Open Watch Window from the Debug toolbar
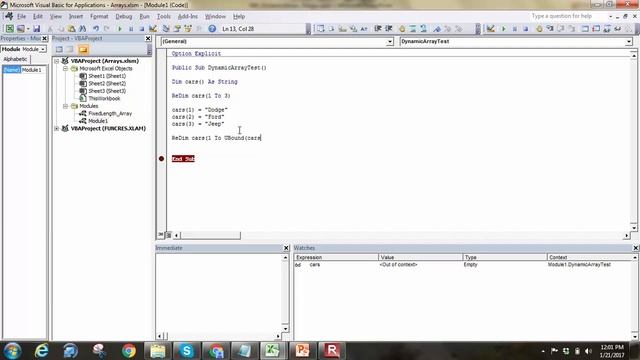 pos(607,29)
